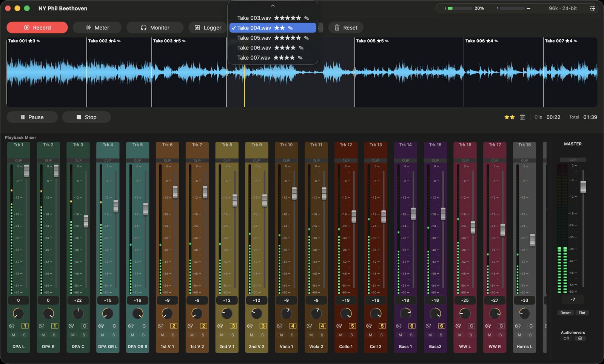This screenshot has width=604, height=364.
Task: Click the Stop playback button
Action: [86, 117]
